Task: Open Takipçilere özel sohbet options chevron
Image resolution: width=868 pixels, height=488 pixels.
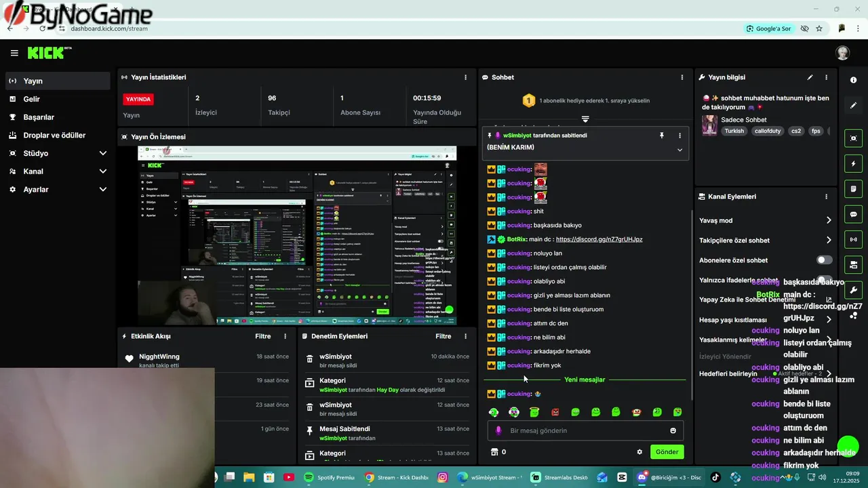Action: pyautogui.click(x=829, y=240)
